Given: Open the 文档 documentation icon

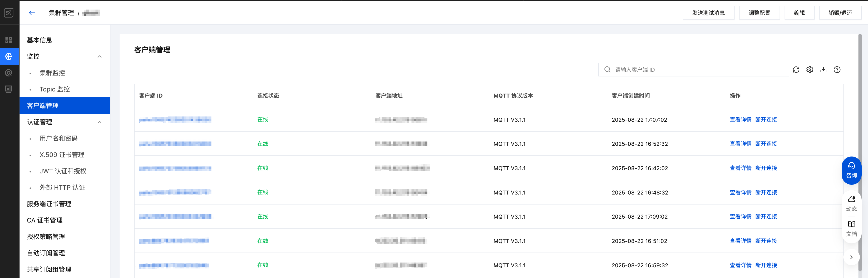Looking at the screenshot, I should (x=851, y=228).
